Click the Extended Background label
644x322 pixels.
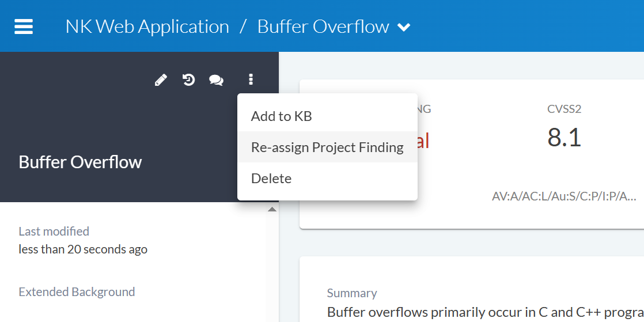click(x=77, y=292)
